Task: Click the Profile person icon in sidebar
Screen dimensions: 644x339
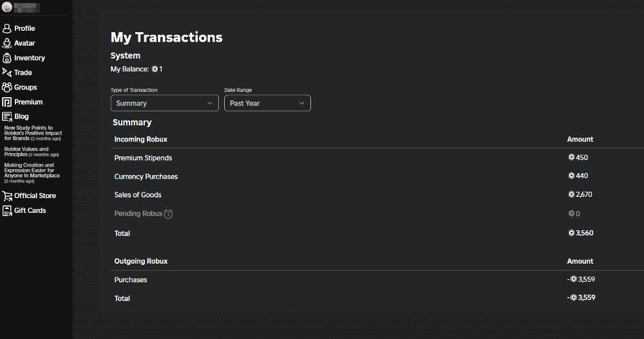Action: pyautogui.click(x=7, y=28)
